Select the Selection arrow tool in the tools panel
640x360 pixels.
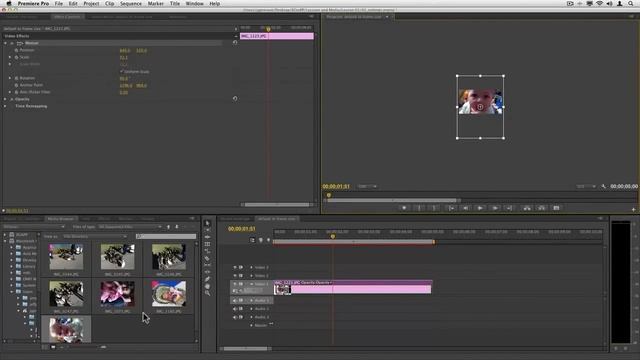tap(207, 223)
